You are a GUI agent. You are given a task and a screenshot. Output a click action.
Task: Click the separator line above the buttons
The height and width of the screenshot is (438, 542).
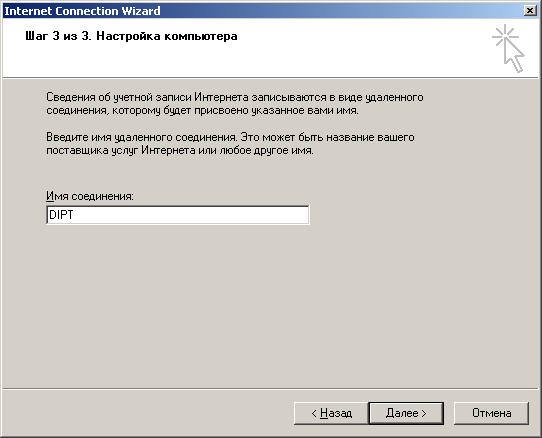(271, 388)
